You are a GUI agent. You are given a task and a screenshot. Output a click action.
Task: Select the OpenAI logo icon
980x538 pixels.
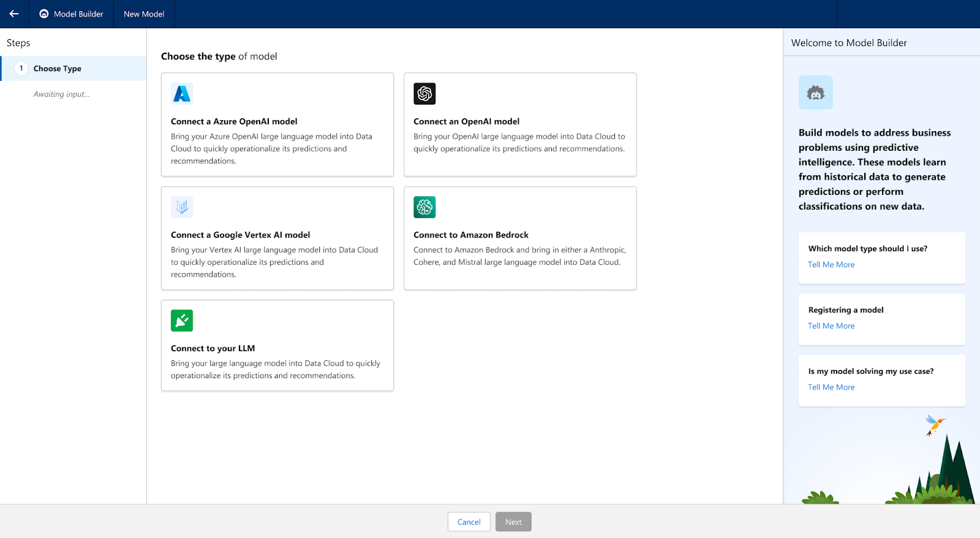pyautogui.click(x=424, y=94)
